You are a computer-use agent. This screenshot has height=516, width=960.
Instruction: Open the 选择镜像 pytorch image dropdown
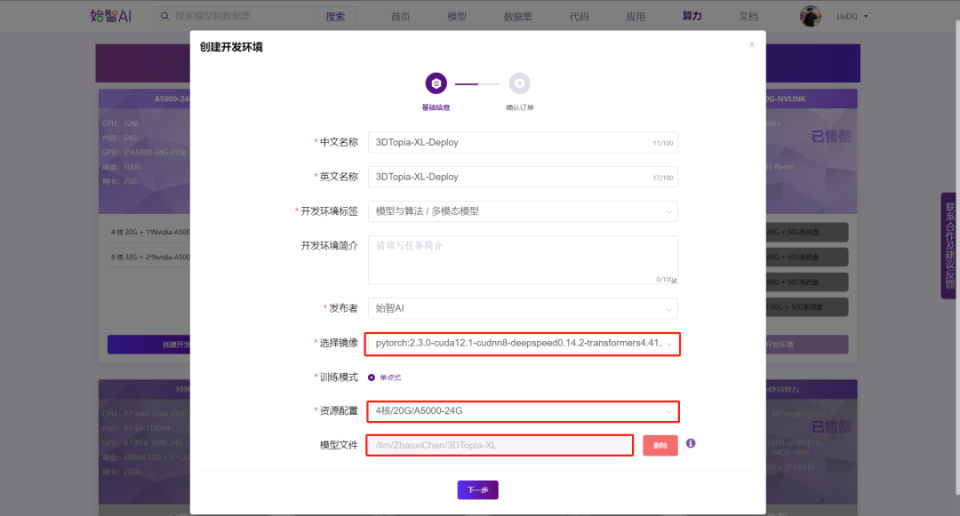523,343
